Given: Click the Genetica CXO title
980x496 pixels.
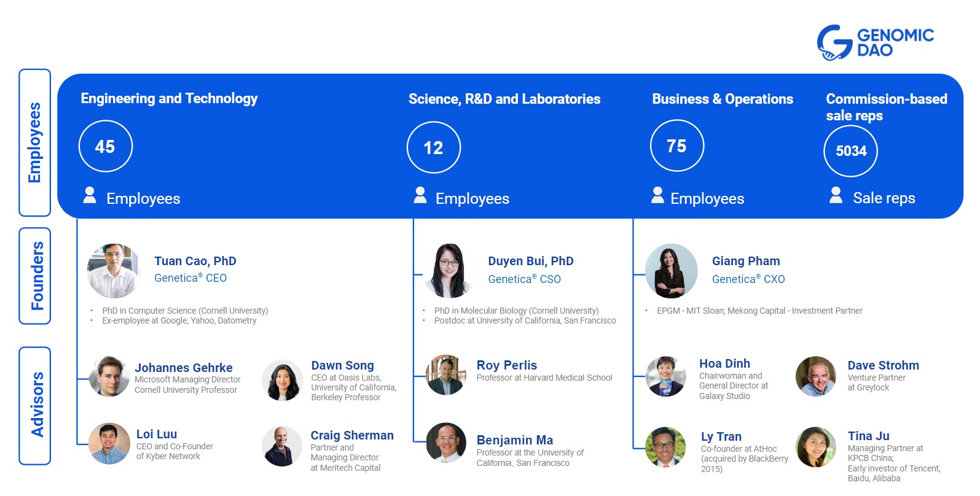Looking at the screenshot, I should (x=748, y=279).
